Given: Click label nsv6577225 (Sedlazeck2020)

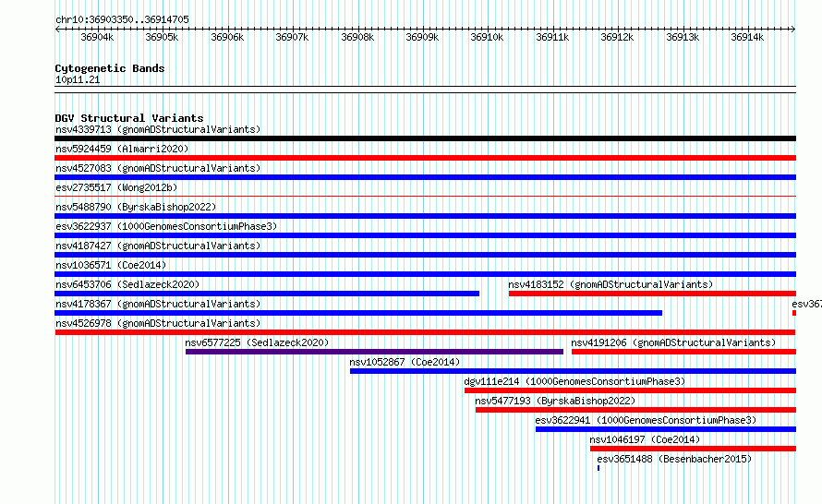Looking at the screenshot, I should click(x=257, y=342).
